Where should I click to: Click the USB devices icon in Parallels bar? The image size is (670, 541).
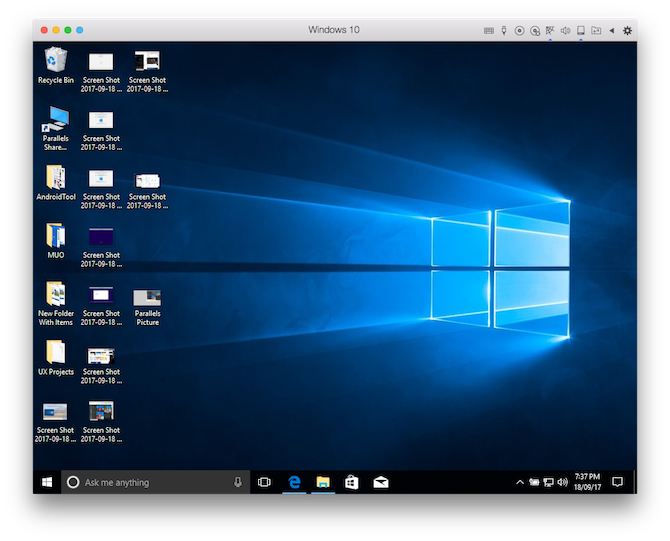click(504, 30)
